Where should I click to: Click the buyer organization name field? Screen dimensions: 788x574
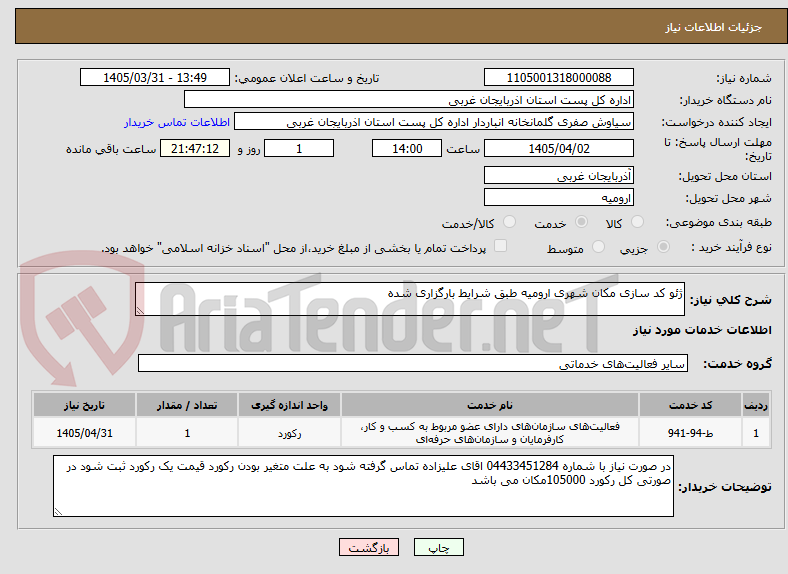[x=409, y=100]
